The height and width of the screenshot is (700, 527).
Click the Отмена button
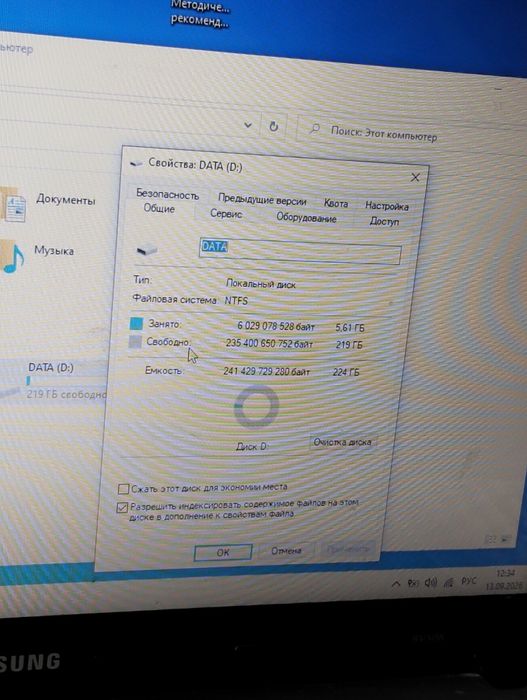pyautogui.click(x=286, y=551)
